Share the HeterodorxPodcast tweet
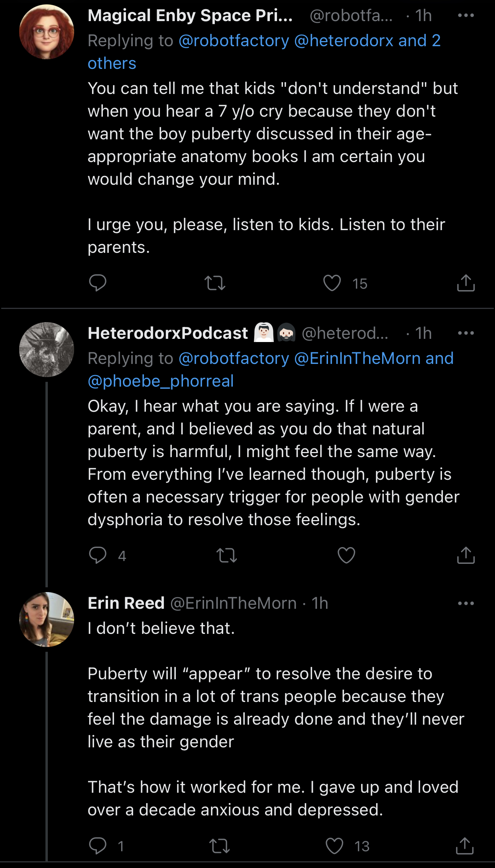Image resolution: width=495 pixels, height=868 pixels. 466,555
